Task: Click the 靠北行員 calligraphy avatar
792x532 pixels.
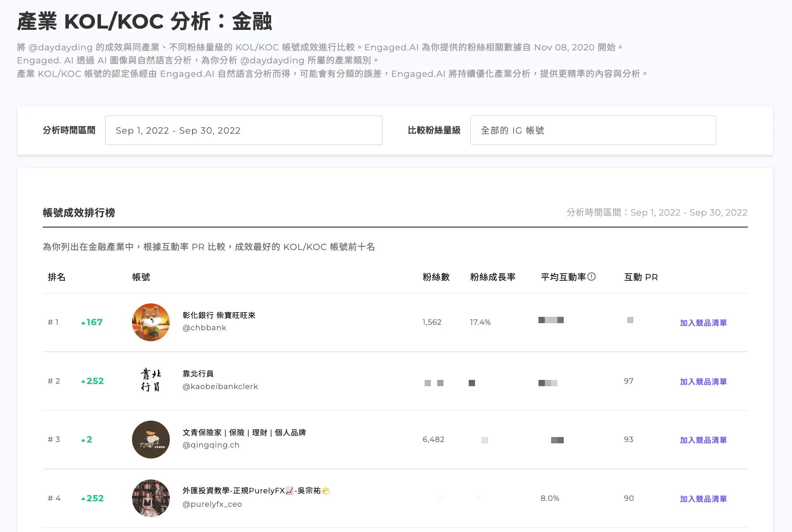Action: (151, 381)
